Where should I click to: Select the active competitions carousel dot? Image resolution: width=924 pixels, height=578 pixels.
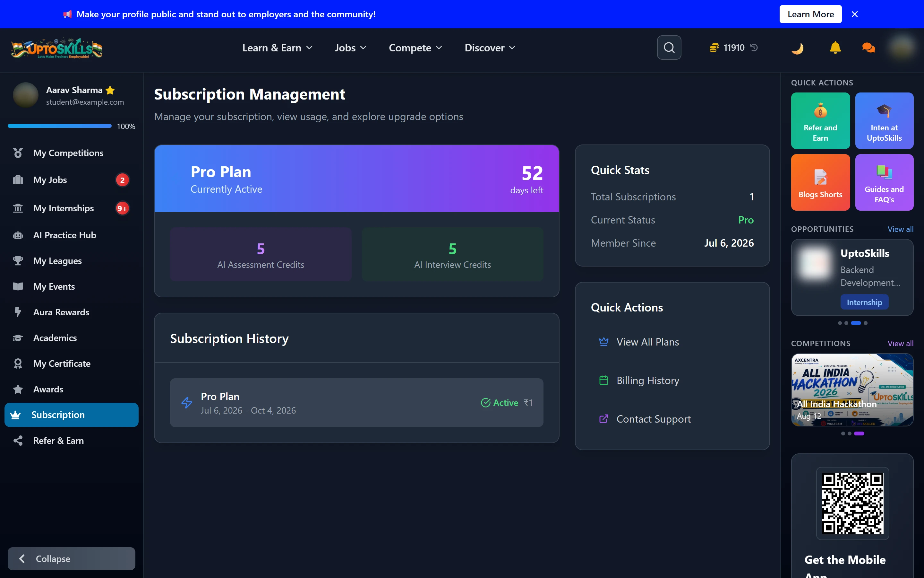[859, 433]
